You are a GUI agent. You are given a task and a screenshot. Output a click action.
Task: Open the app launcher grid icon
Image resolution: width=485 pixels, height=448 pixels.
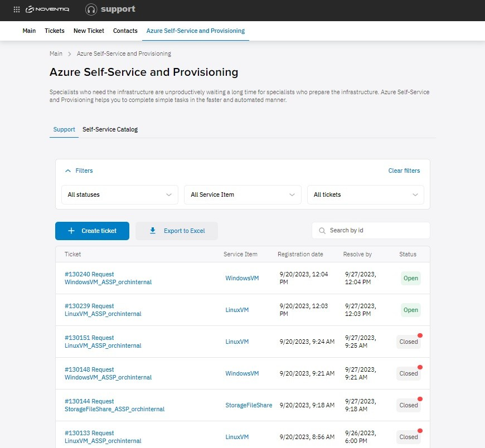pyautogui.click(x=17, y=9)
